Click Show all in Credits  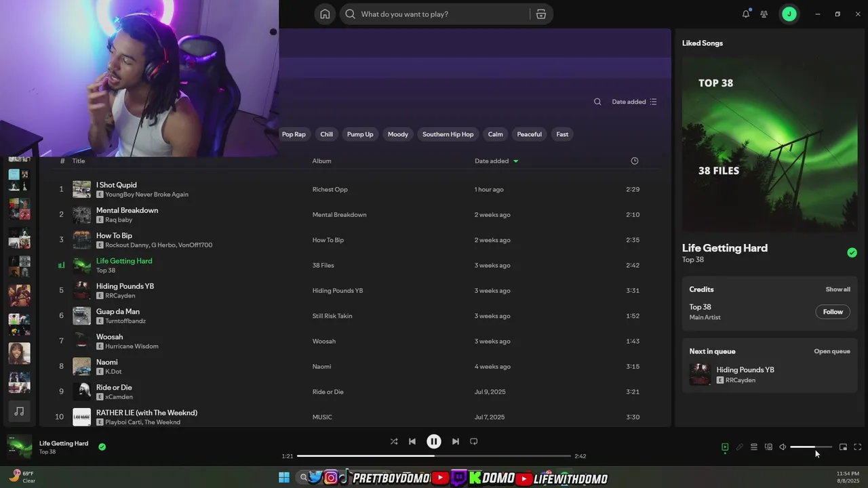pyautogui.click(x=837, y=289)
